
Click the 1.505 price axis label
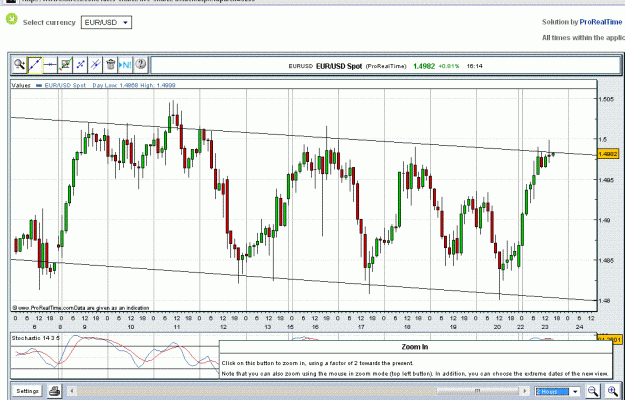(606, 99)
